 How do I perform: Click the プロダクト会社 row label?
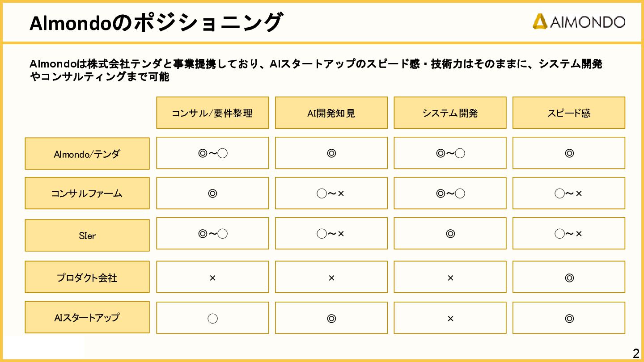[87, 277]
